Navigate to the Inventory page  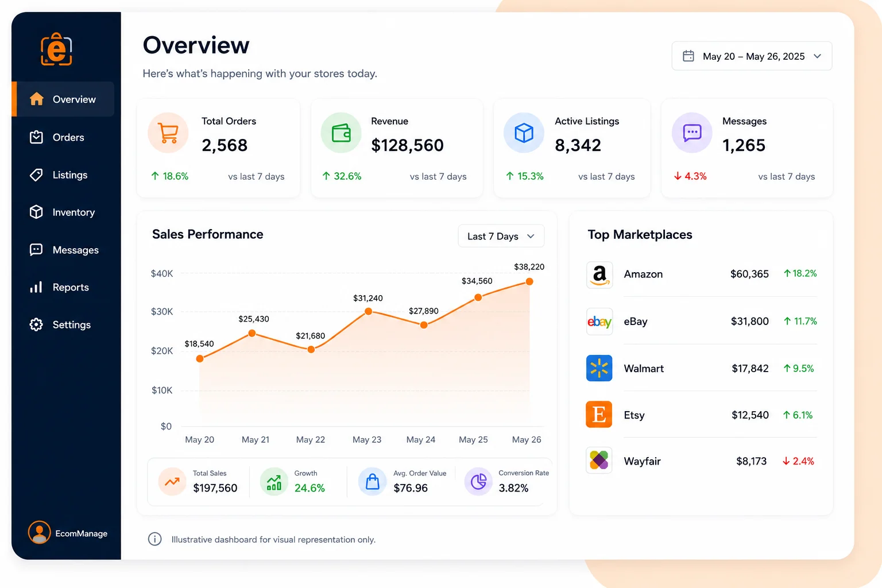click(x=63, y=212)
